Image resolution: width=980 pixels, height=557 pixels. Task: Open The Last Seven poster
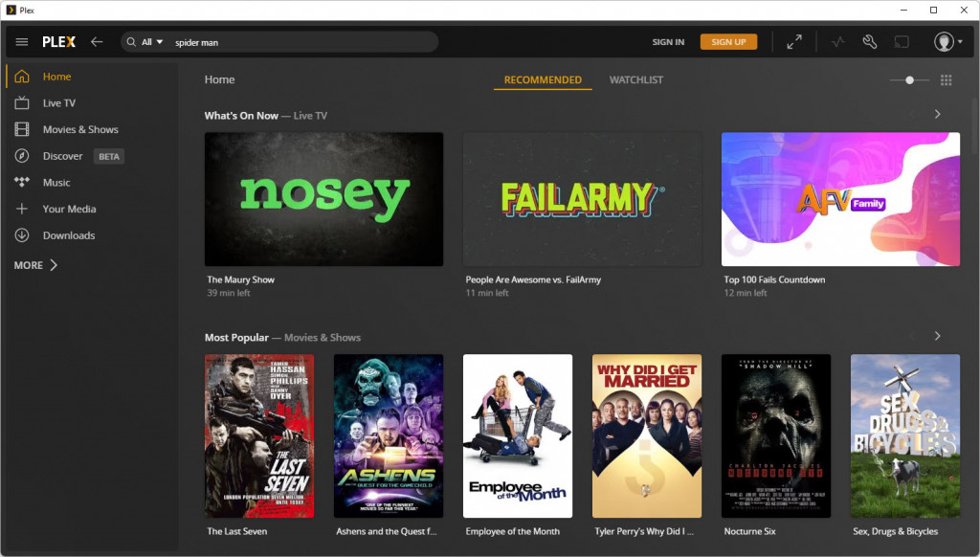(x=259, y=435)
